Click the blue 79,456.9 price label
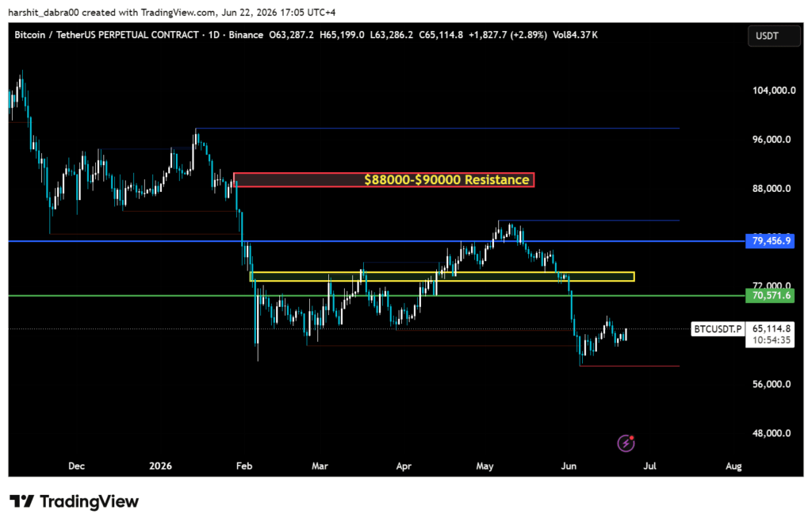This screenshot has width=812, height=526. [x=770, y=240]
